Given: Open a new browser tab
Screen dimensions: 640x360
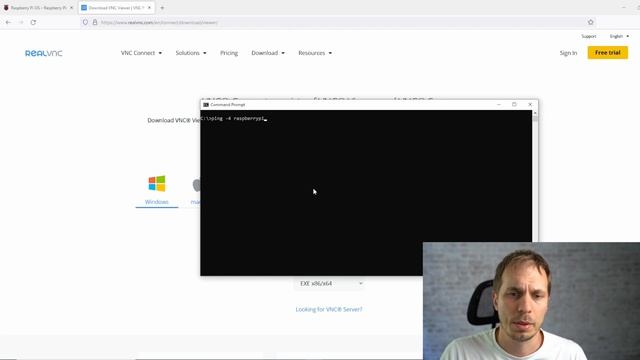Looking at the screenshot, I should click(x=162, y=8).
